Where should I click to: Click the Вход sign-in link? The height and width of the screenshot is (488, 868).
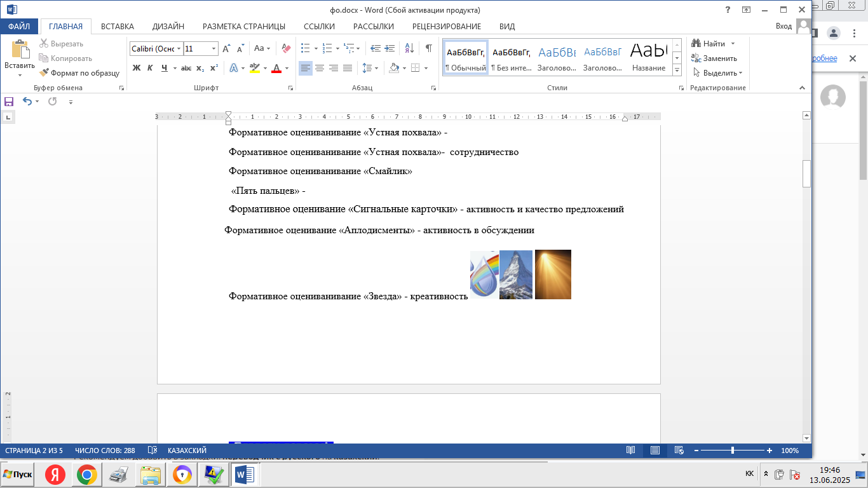[x=783, y=26]
